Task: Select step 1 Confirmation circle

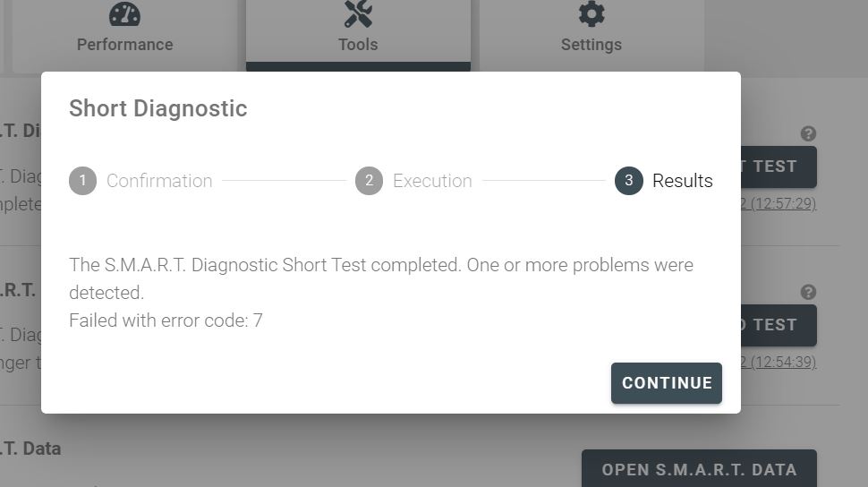Action: [82, 181]
